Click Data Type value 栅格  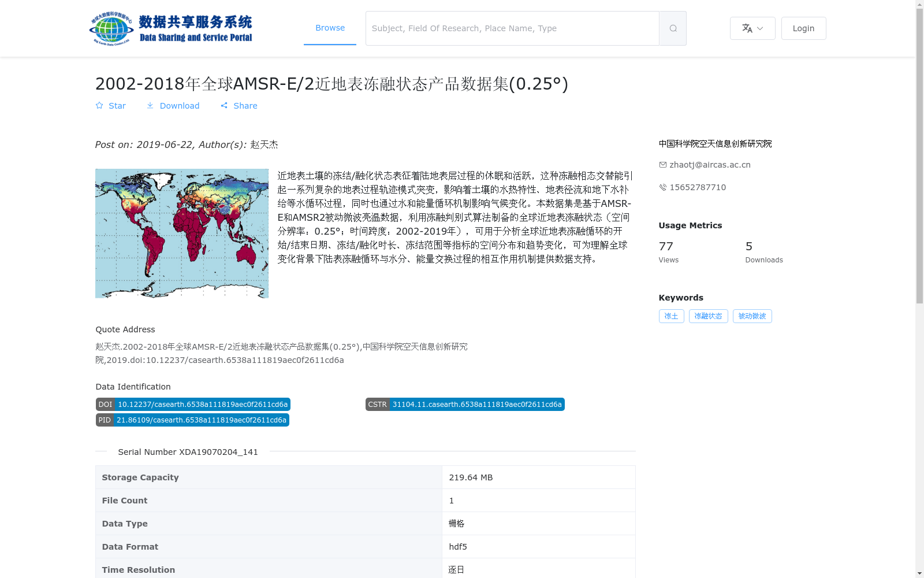tap(456, 524)
